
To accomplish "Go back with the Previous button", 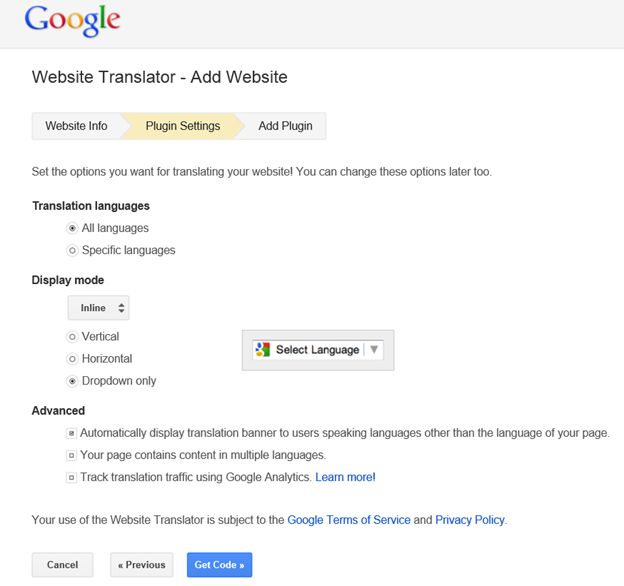I will 142,565.
